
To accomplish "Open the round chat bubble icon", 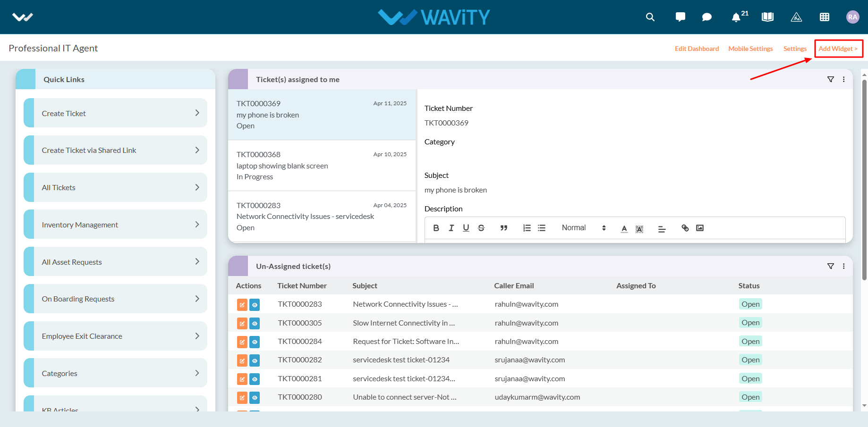I will (x=707, y=17).
